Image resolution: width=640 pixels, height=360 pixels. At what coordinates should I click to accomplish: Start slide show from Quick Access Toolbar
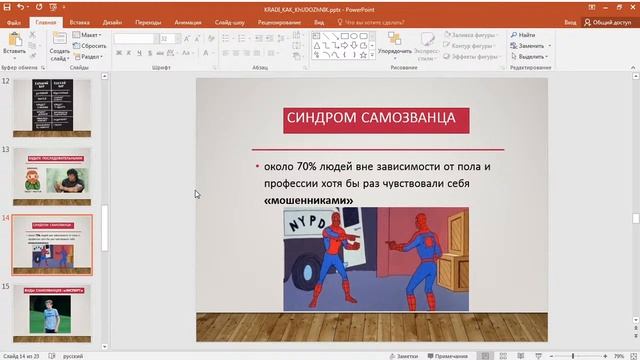click(x=53, y=7)
